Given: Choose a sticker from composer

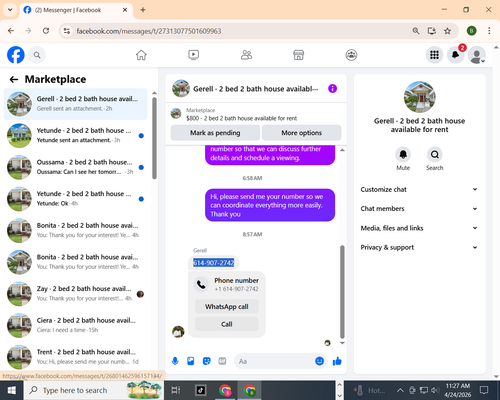Looking at the screenshot, I should [207, 361].
